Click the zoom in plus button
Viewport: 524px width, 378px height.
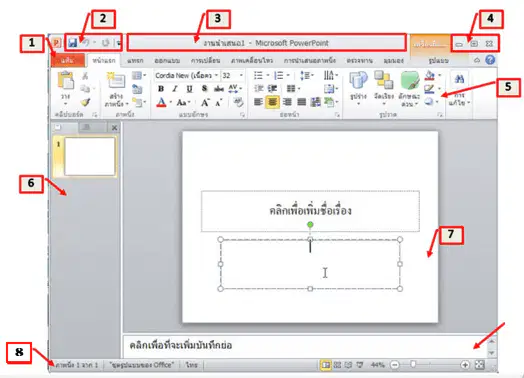tap(465, 365)
